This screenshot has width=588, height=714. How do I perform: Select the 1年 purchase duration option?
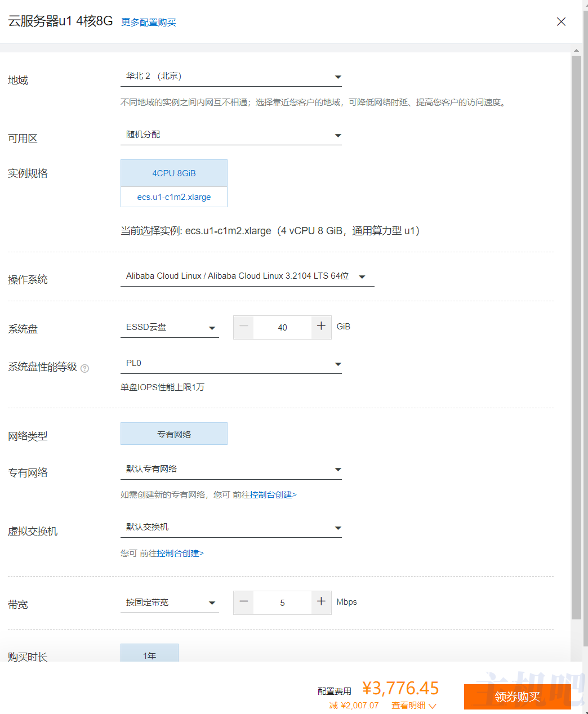(149, 653)
